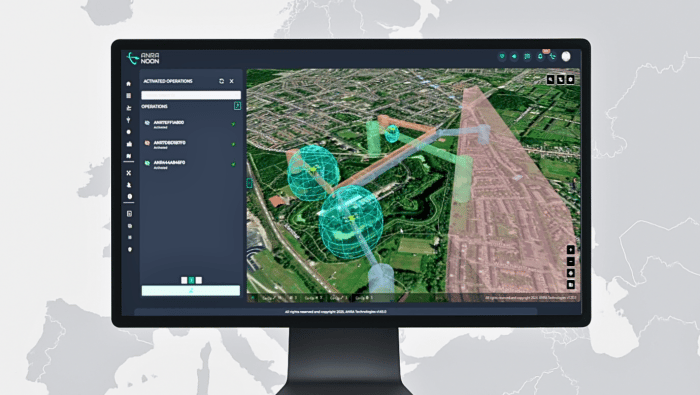Toggle the green check on the ANRTD8D operation
Viewport: 700px width, 395px height.
click(233, 144)
